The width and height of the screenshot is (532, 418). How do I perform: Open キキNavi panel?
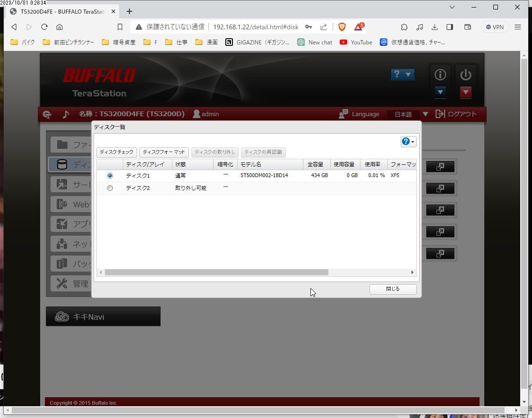tap(103, 316)
